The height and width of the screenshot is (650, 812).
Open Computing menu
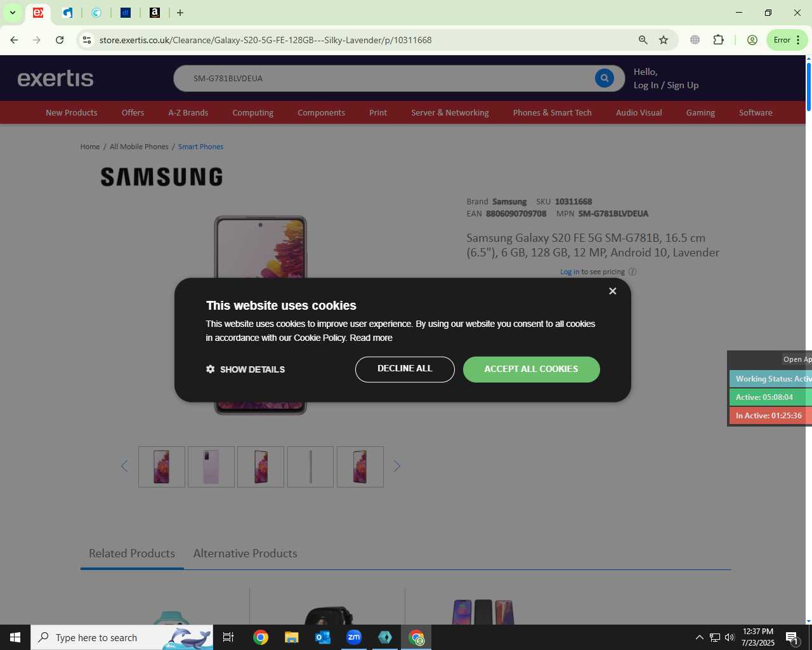252,112
